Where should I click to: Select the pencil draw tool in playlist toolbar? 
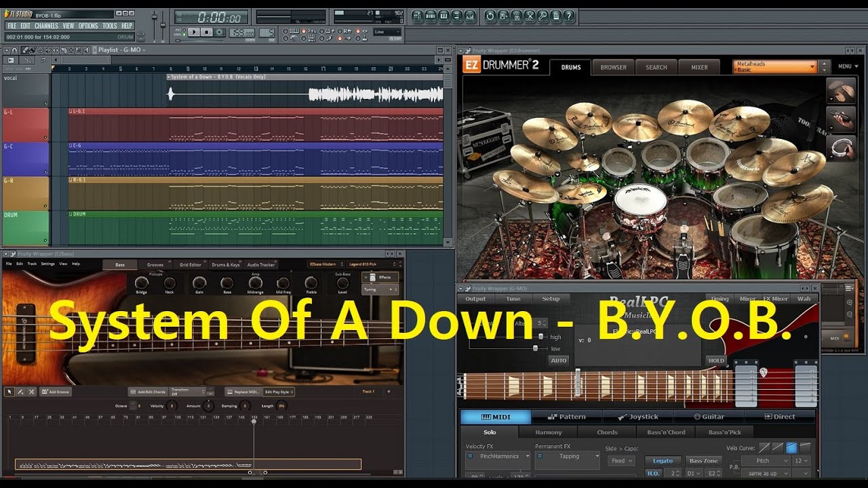coord(25,50)
